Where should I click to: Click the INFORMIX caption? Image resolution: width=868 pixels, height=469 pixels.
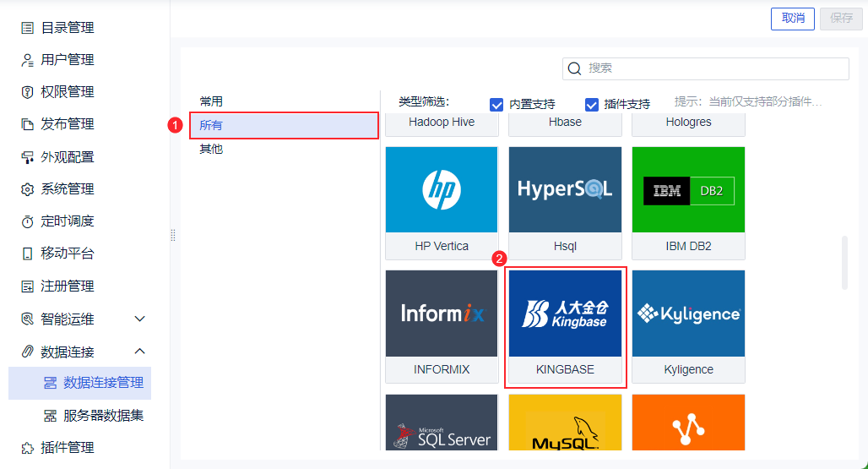pos(442,369)
